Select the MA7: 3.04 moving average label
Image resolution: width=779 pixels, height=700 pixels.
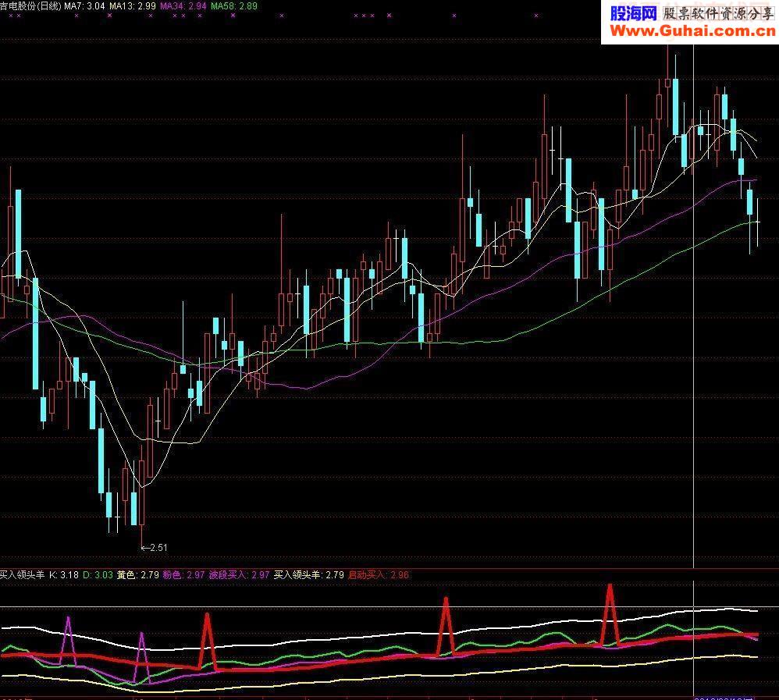pos(84,6)
